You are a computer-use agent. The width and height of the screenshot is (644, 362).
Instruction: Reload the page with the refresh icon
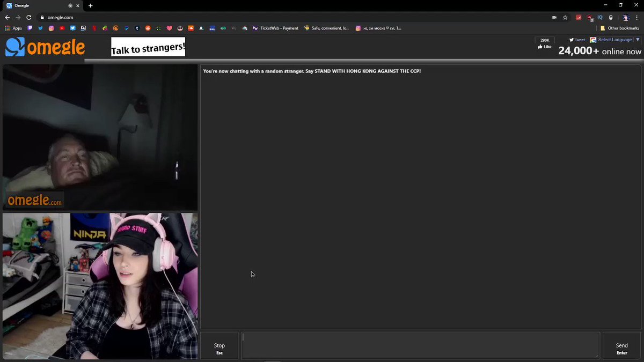(x=29, y=17)
